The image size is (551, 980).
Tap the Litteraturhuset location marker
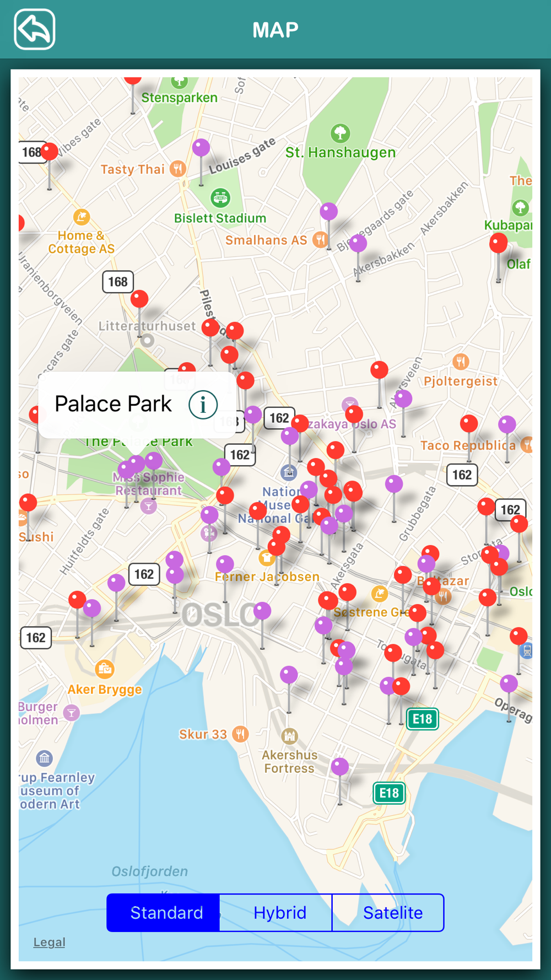147,340
